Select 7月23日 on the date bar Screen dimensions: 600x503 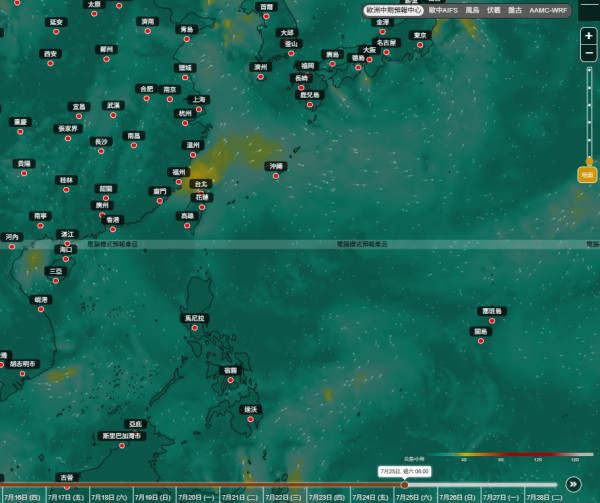328,497
